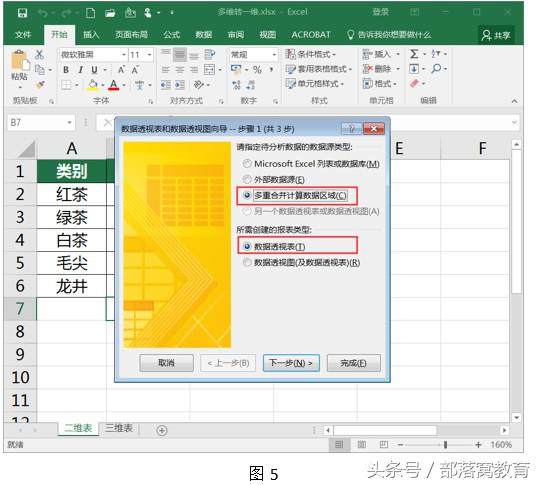The width and height of the screenshot is (541, 485).
Task: Open the number format dropdown showing 常规
Action: (274, 55)
